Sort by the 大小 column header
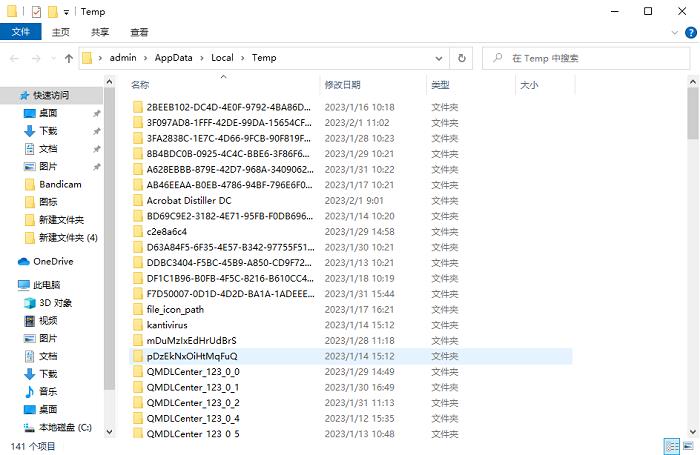 (x=529, y=85)
